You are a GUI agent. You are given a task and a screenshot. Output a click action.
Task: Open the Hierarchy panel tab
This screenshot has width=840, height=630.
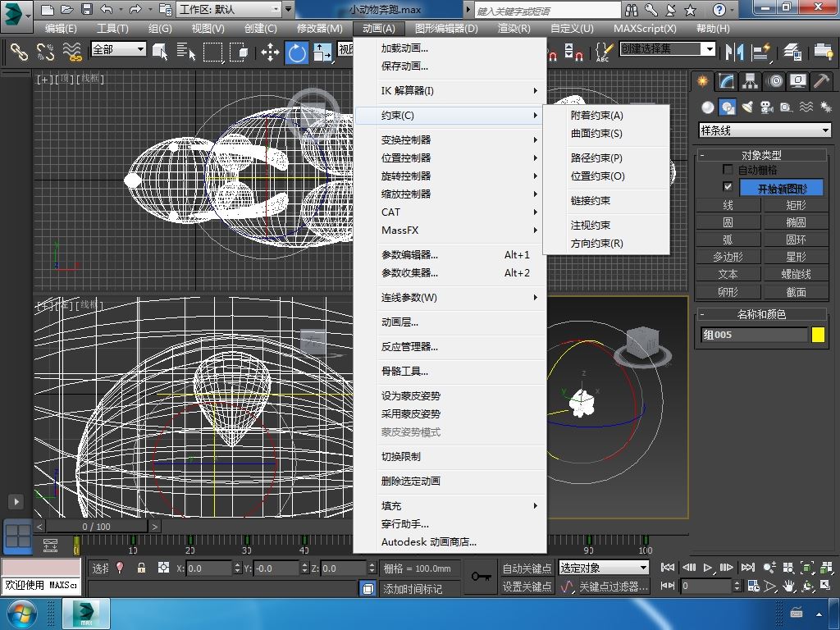click(x=750, y=80)
